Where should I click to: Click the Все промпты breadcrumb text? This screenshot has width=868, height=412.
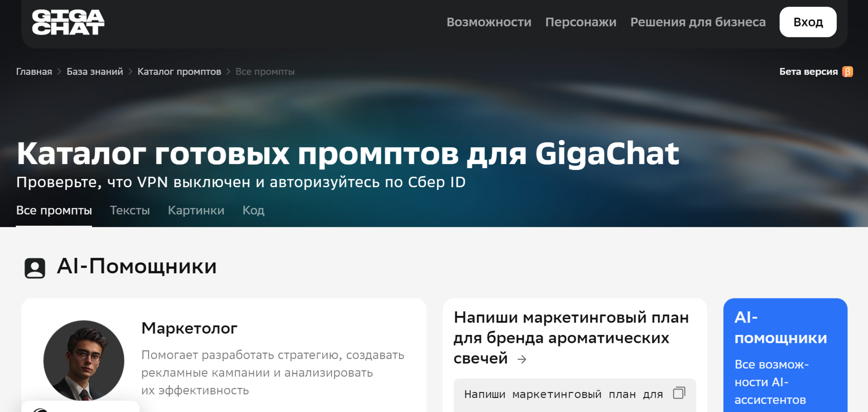tap(265, 71)
